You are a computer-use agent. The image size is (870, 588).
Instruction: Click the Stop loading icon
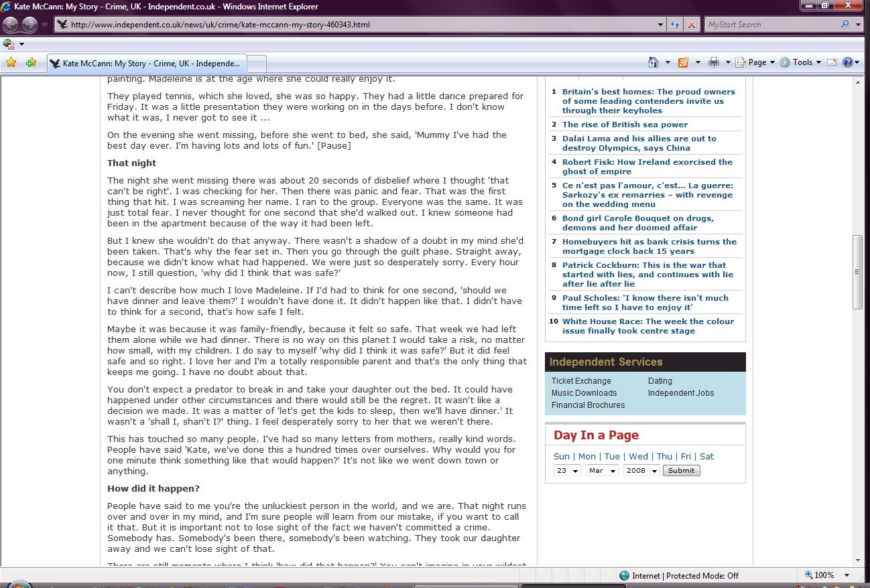pyautogui.click(x=692, y=25)
